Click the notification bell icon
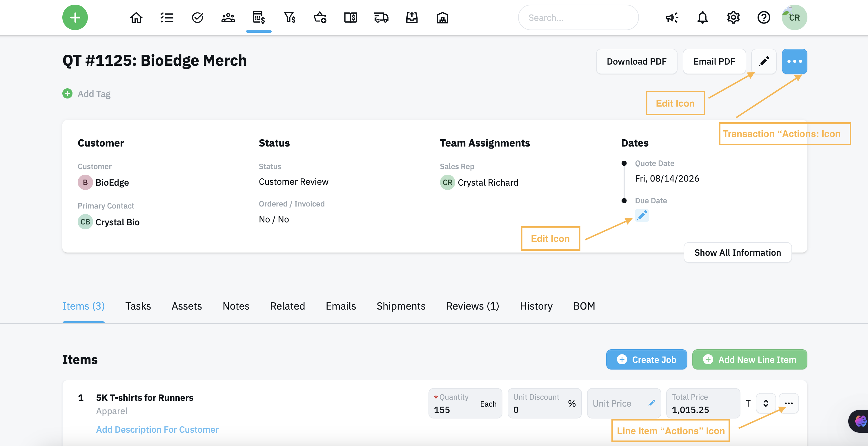 [702, 17]
